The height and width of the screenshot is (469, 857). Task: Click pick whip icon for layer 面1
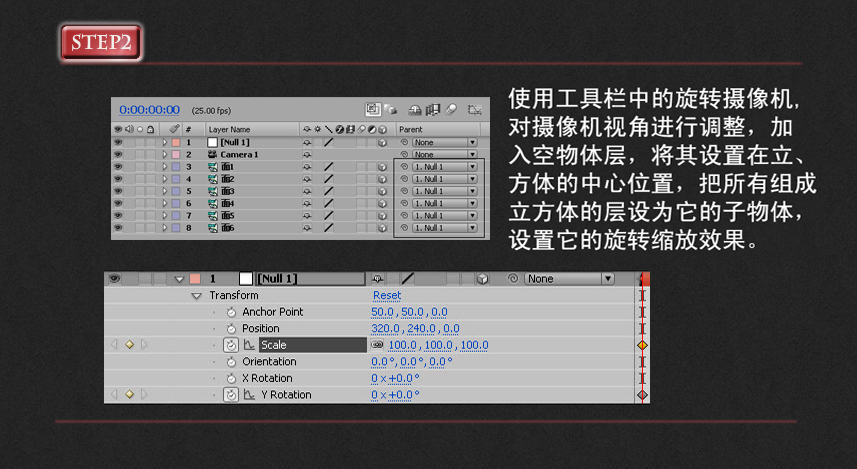coord(404,167)
